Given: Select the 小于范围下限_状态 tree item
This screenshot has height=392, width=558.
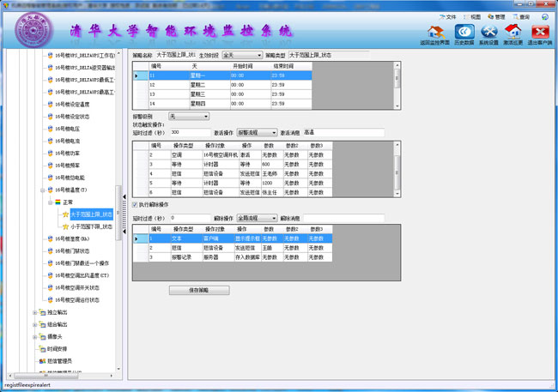Looking at the screenshot, I should pyautogui.click(x=90, y=226).
